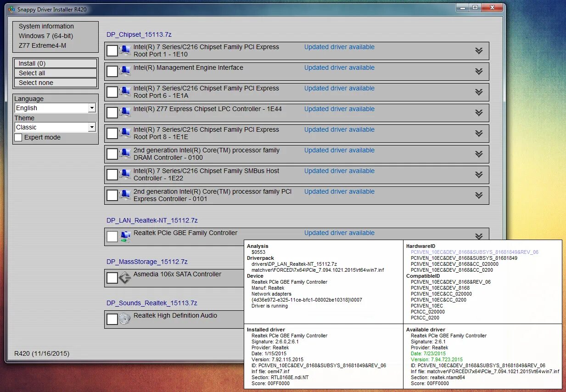Click storage icon for Asmedia 106x SATA Controller
Image resolution: width=566 pixels, height=392 pixels.
pyautogui.click(x=125, y=278)
